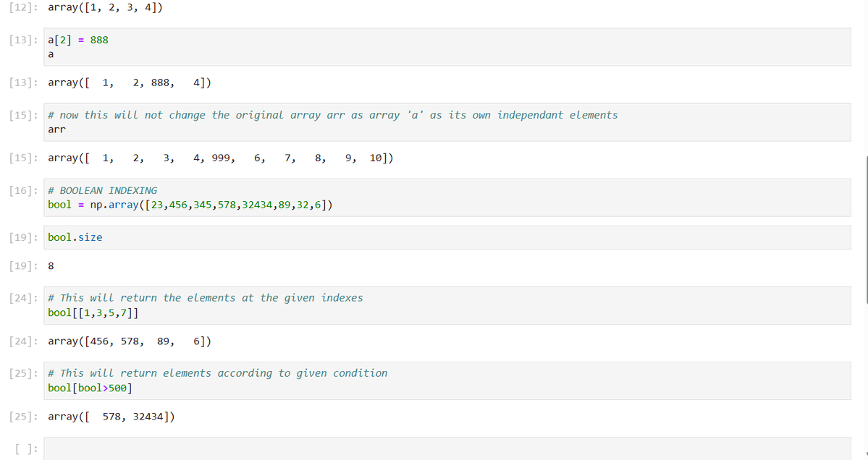Click the arr line in cell 15
This screenshot has height=460, width=868.
coord(54,129)
